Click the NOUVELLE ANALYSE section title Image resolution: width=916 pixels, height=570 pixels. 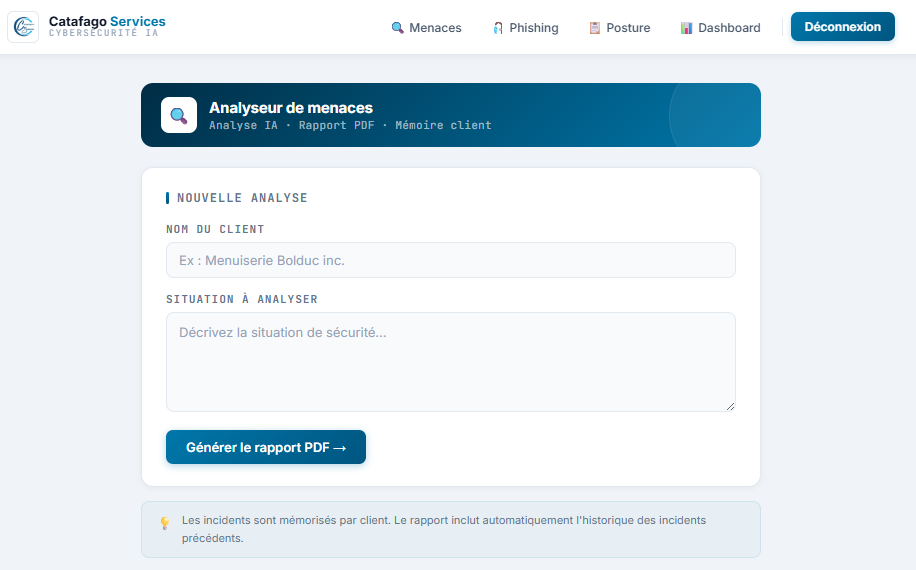242,198
